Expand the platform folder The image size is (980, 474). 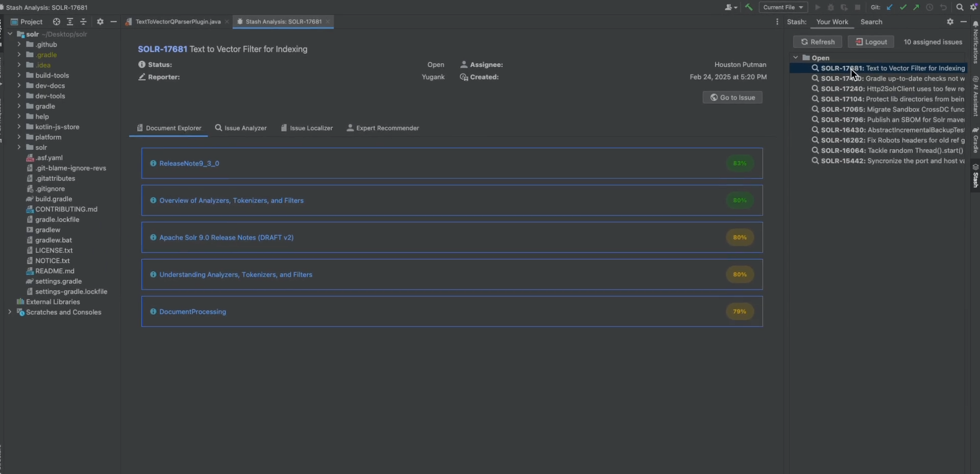(x=19, y=137)
